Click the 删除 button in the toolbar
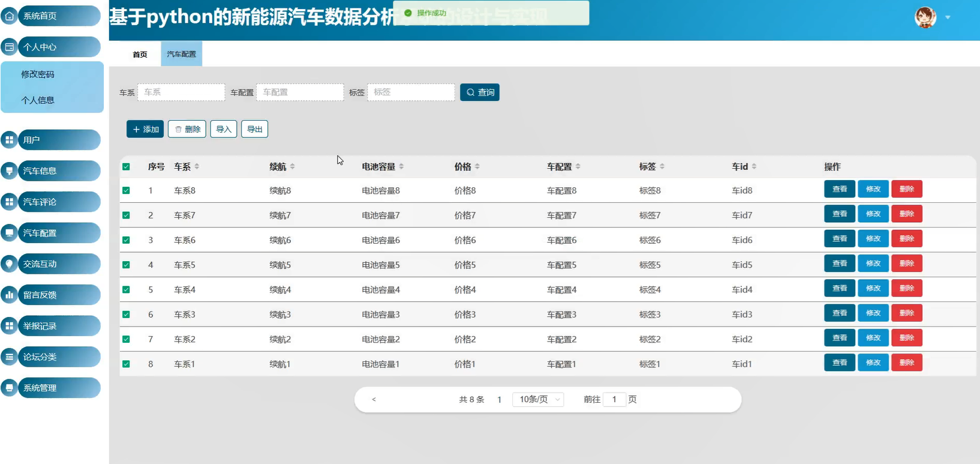 click(x=187, y=129)
